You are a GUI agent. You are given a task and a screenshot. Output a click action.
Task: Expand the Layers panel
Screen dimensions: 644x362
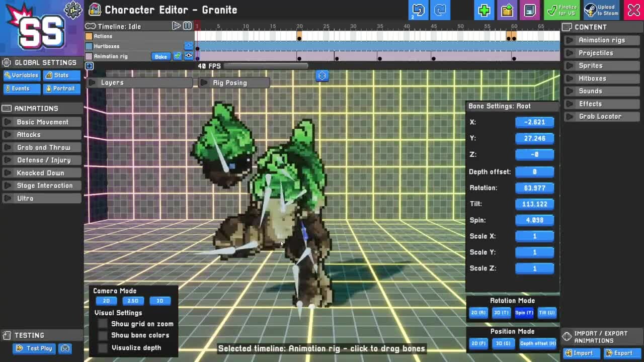pyautogui.click(x=112, y=82)
